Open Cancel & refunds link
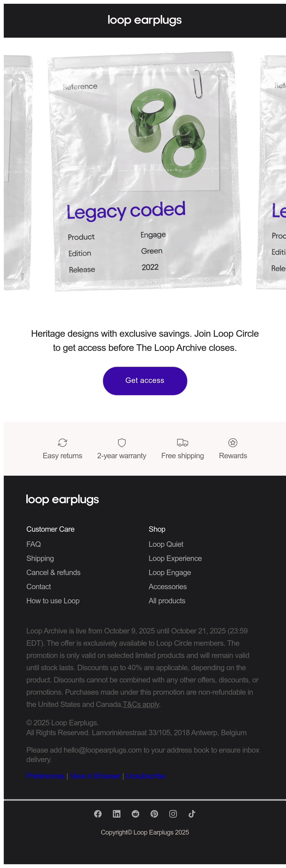This screenshot has width=286, height=868. click(x=53, y=572)
